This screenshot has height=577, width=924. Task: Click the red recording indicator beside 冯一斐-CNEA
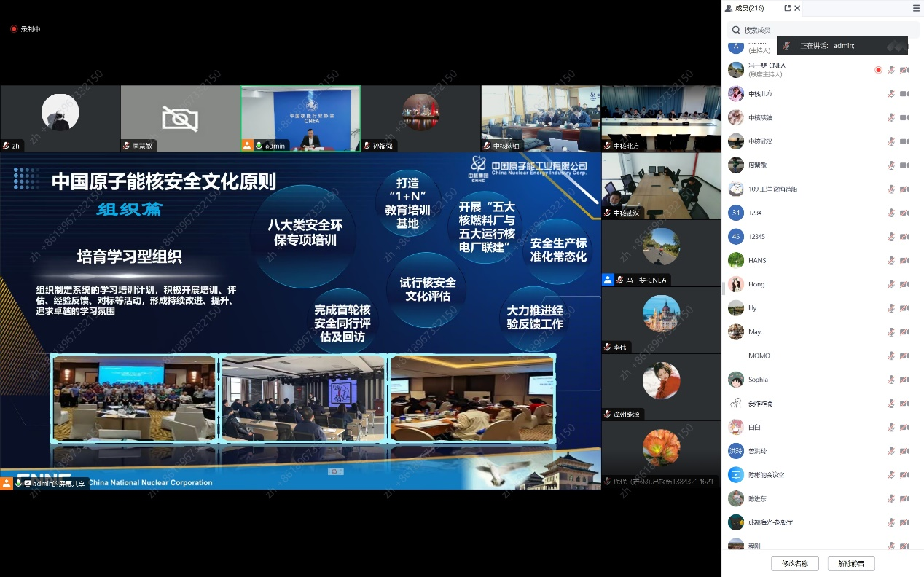click(x=878, y=70)
